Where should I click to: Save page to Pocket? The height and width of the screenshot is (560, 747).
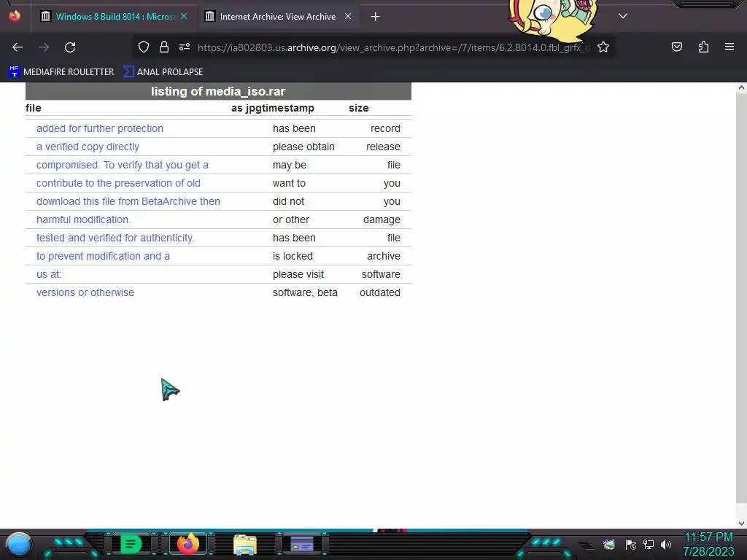[x=676, y=47]
